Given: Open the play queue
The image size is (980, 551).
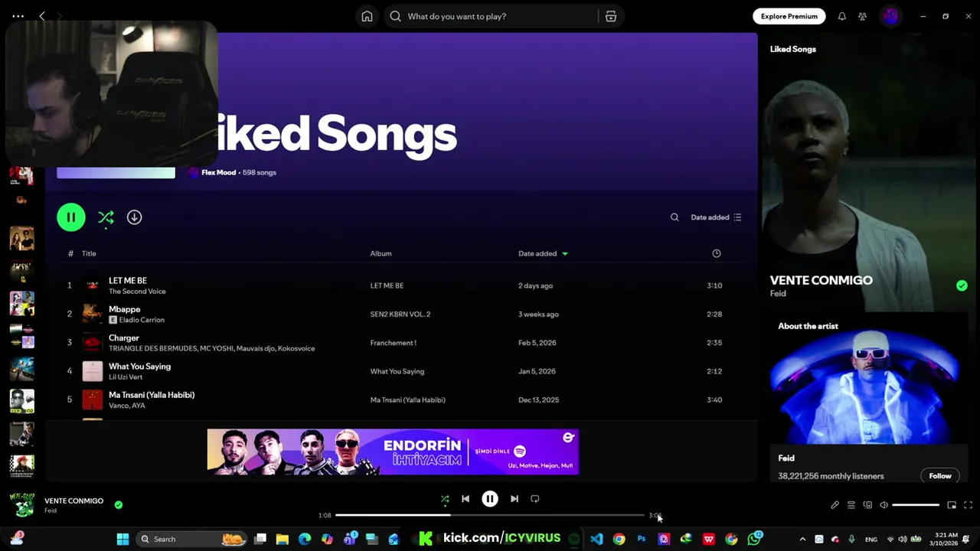Looking at the screenshot, I should point(851,505).
